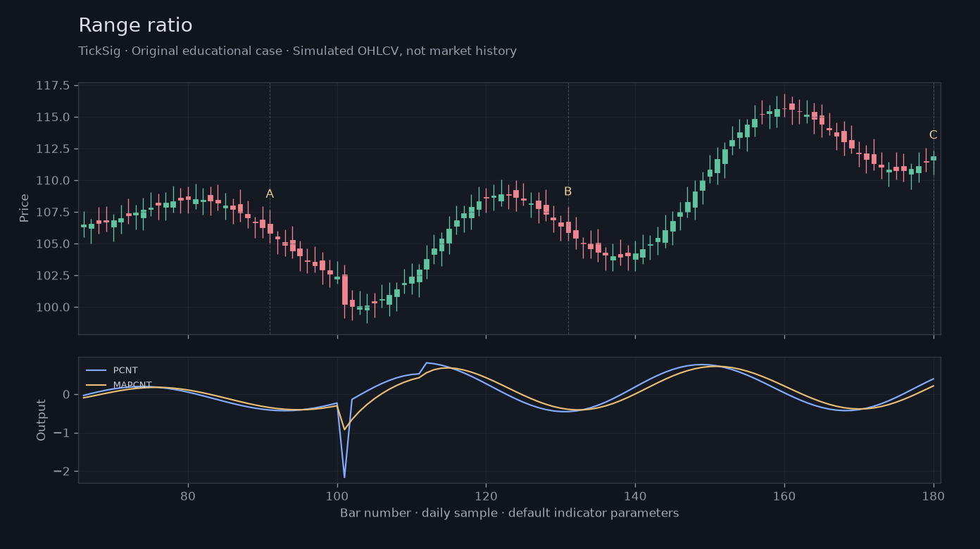Click the yellow MAPCNT legend line swatch
Image resolution: width=980 pixels, height=549 pixels.
point(96,385)
